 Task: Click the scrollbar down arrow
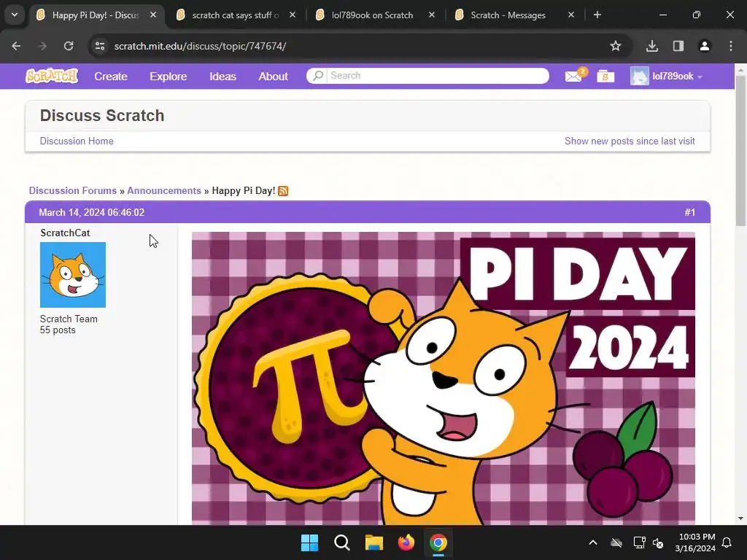pos(740,518)
